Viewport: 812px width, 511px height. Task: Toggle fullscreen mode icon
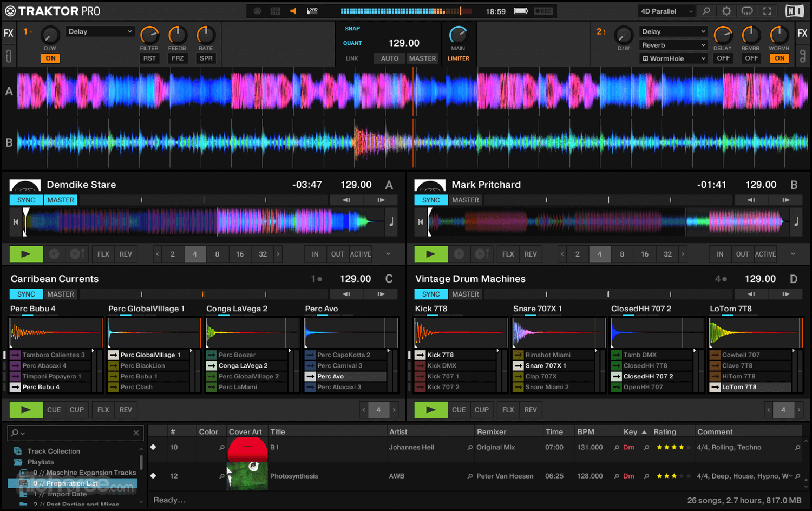tap(767, 11)
